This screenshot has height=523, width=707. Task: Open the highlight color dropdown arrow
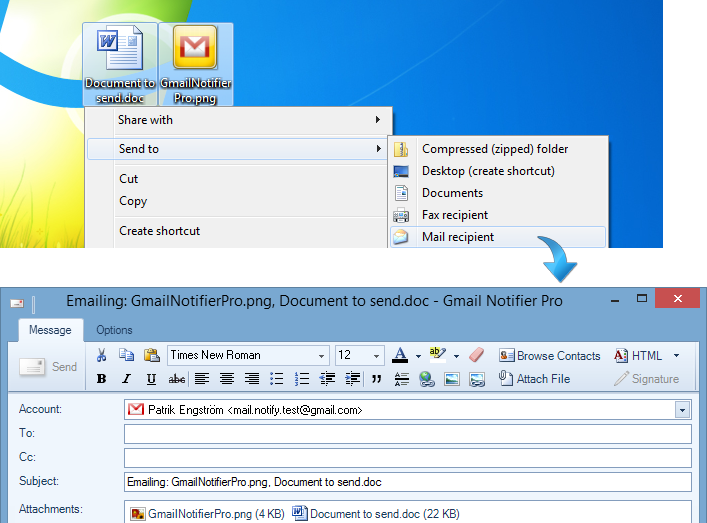[456, 356]
